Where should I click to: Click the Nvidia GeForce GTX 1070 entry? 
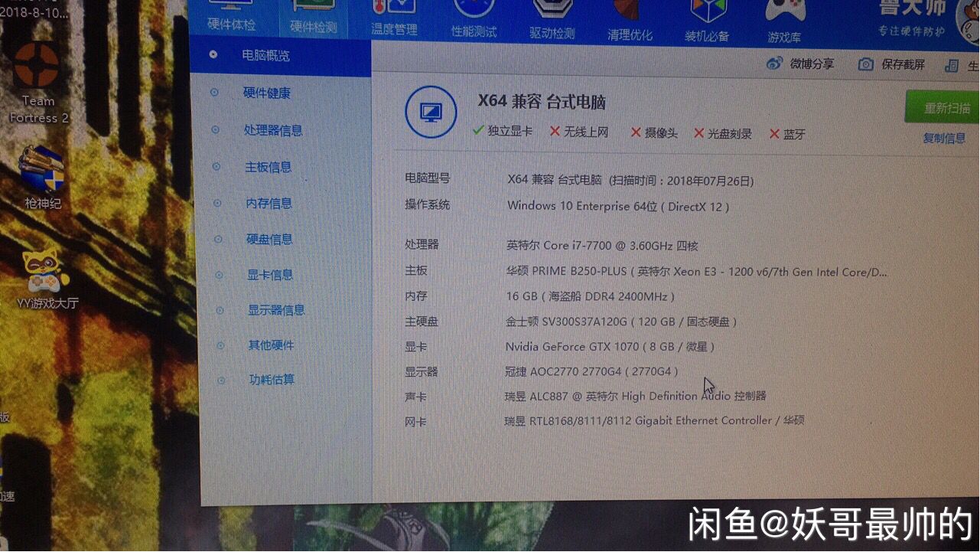pos(610,347)
